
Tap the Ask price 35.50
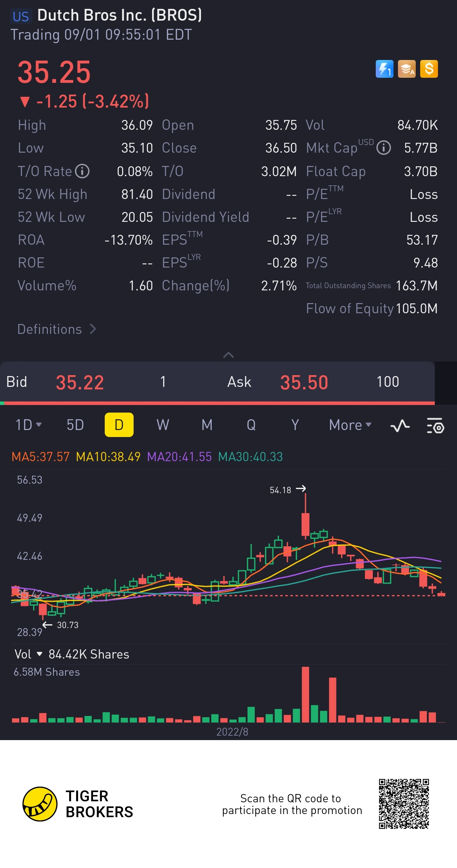304,382
